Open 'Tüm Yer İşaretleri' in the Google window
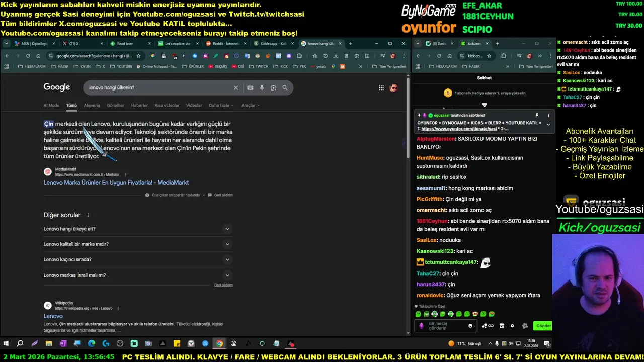The height and width of the screenshot is (362, 644). (389, 66)
